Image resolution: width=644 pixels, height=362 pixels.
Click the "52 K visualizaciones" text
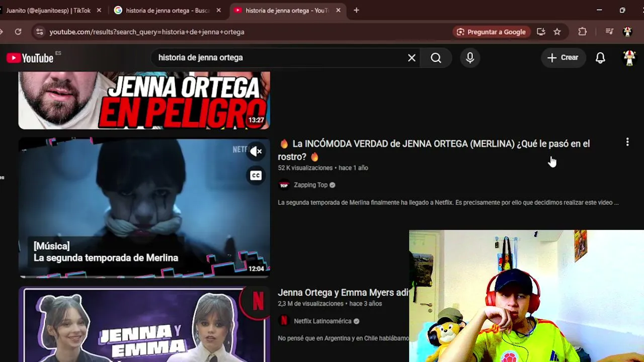[305, 168]
